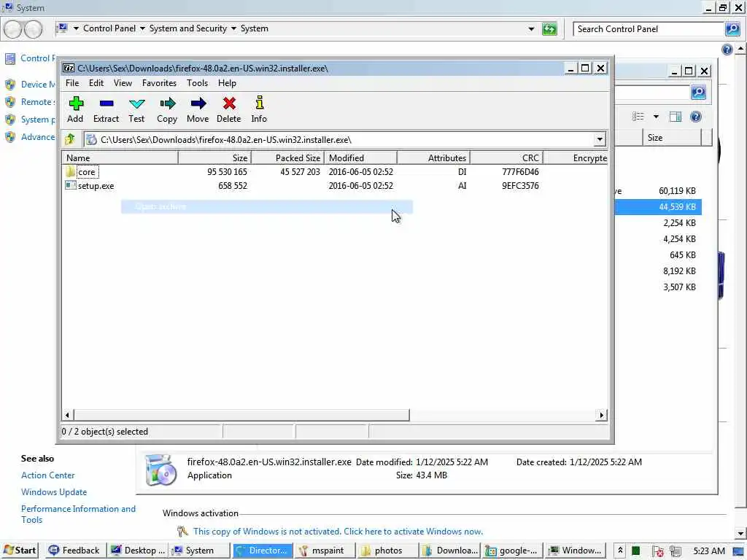Screen dimensions: 747x560
Task: Click the Explorer change view icon
Action: [638, 117]
